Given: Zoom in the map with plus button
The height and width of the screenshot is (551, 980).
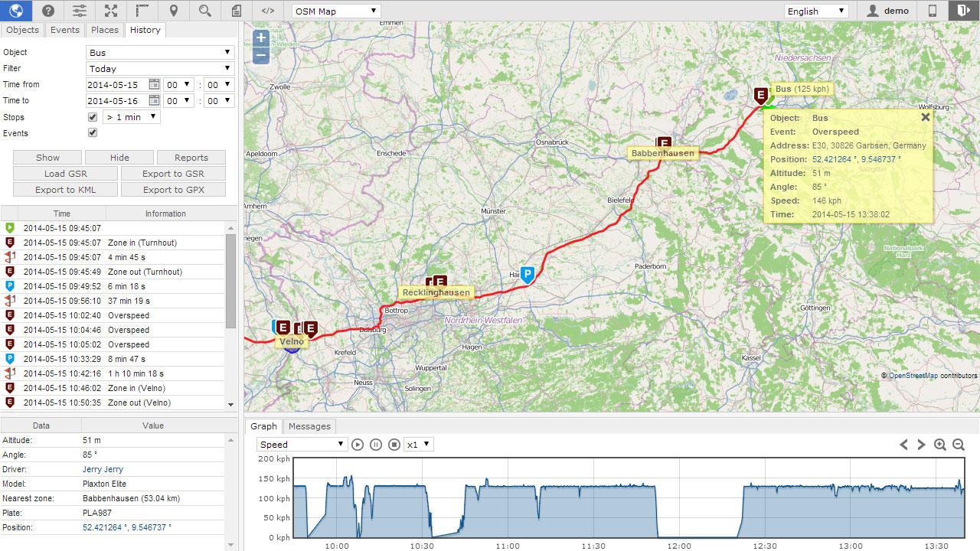Looking at the screenshot, I should [x=261, y=37].
